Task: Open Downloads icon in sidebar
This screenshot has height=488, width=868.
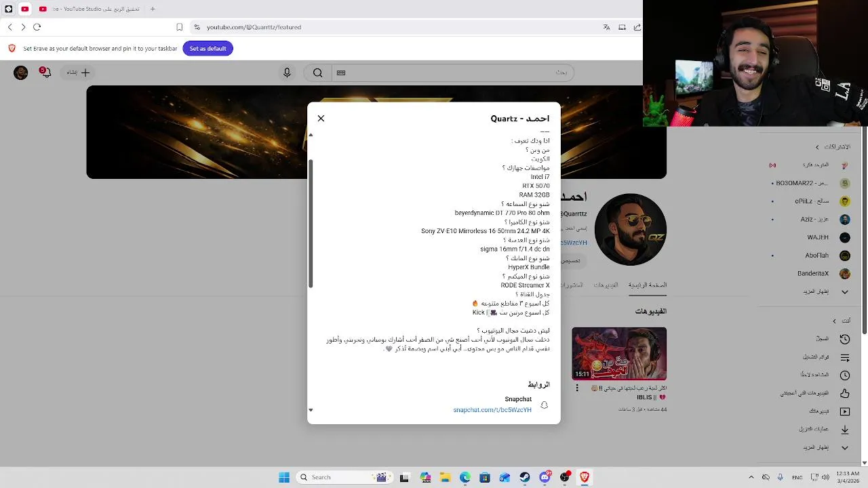Action: [845, 430]
